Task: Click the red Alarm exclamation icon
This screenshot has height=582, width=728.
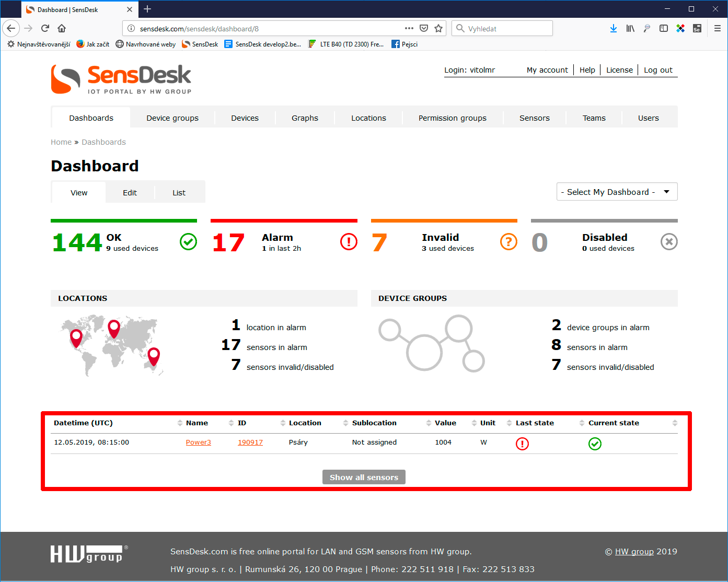Action: pyautogui.click(x=349, y=242)
